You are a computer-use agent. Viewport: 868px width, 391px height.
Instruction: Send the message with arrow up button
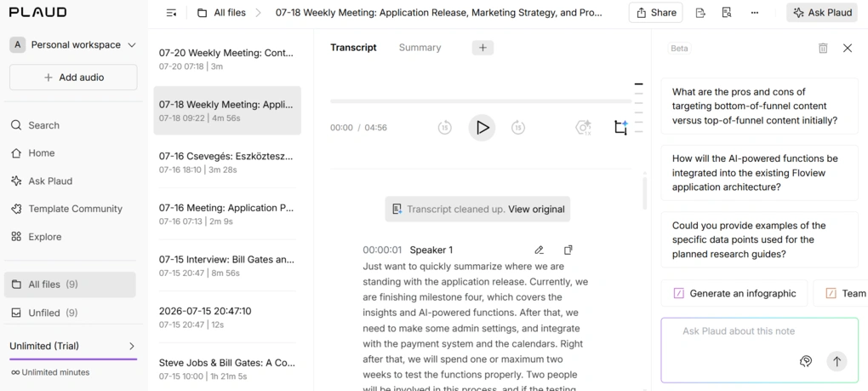[x=837, y=362]
